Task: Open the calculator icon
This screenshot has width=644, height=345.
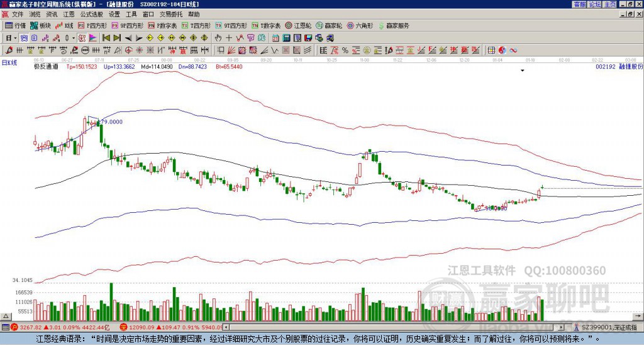Action: tap(286, 38)
